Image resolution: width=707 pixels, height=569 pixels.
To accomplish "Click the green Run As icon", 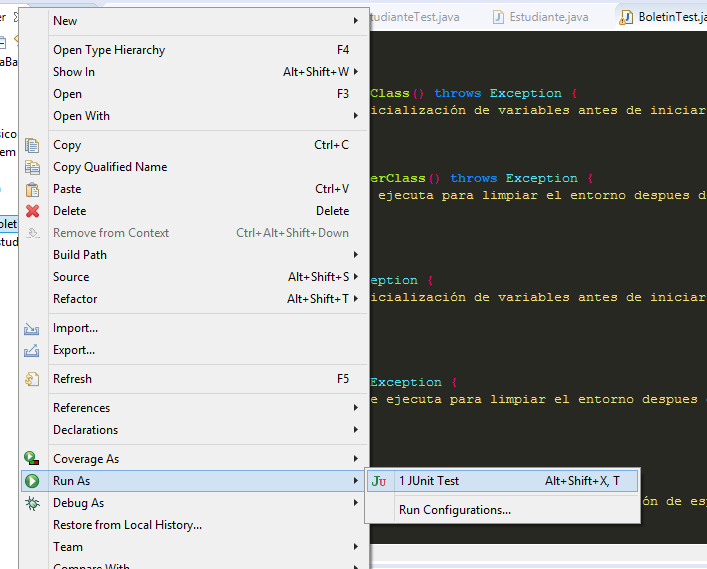I will (32, 481).
